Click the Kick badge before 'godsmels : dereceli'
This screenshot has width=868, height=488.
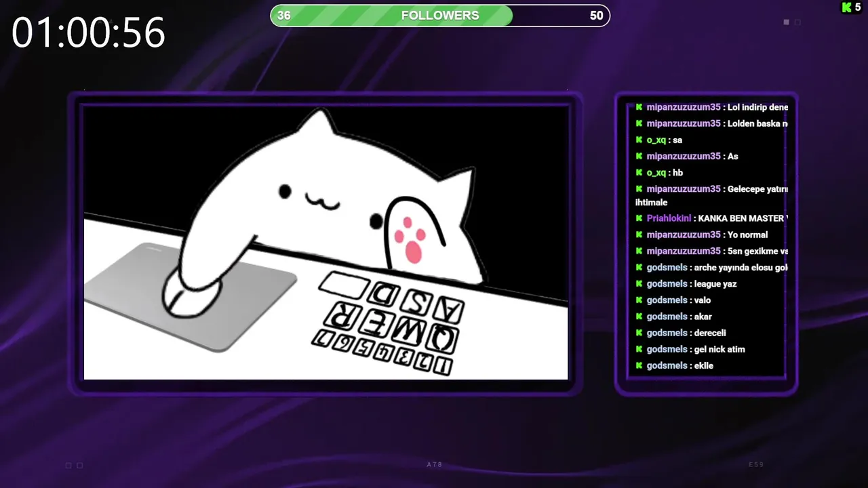tap(639, 333)
